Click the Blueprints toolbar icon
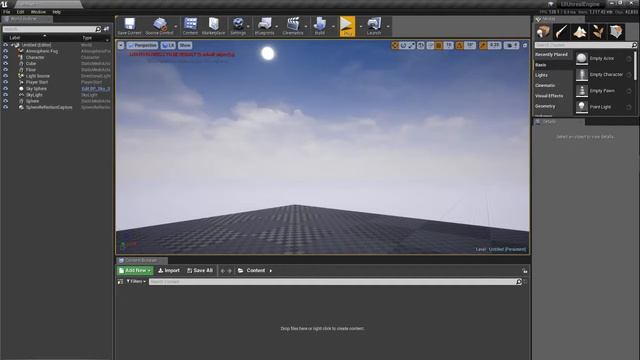This screenshot has height=360, width=640. pos(264,26)
